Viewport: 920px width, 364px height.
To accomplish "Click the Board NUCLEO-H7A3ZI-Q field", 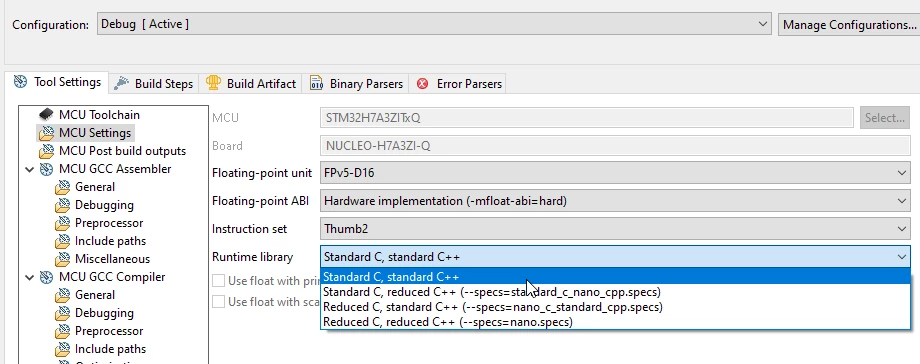I will click(x=615, y=146).
